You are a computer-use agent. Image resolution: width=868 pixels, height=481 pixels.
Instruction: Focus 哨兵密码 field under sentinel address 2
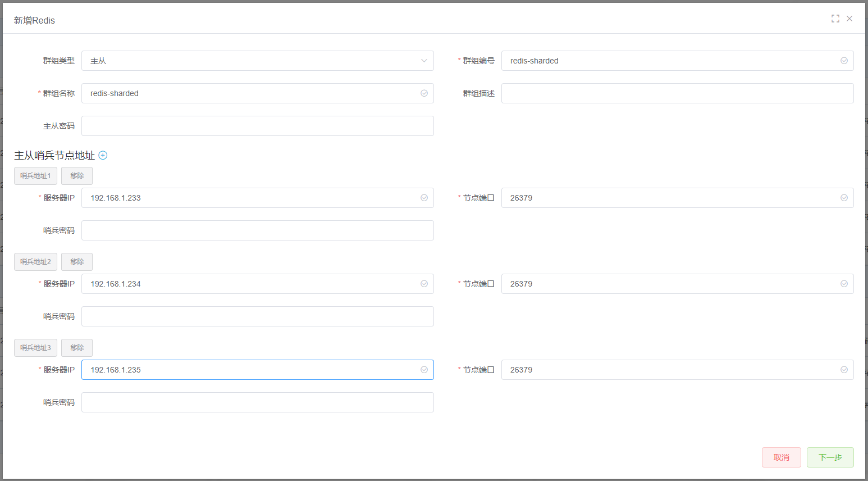tap(258, 316)
